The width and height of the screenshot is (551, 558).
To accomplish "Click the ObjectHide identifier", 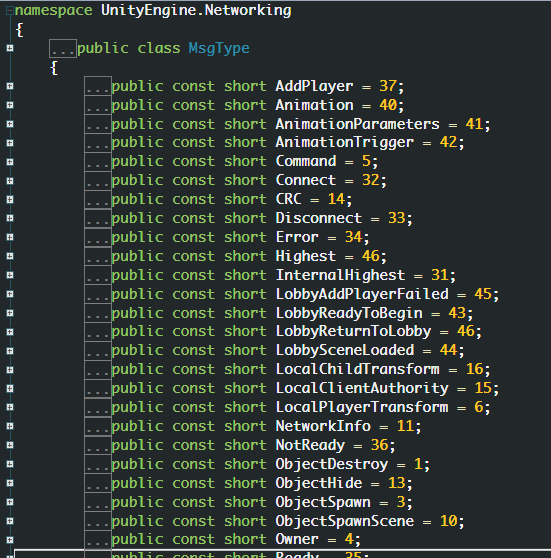I will [x=319, y=483].
